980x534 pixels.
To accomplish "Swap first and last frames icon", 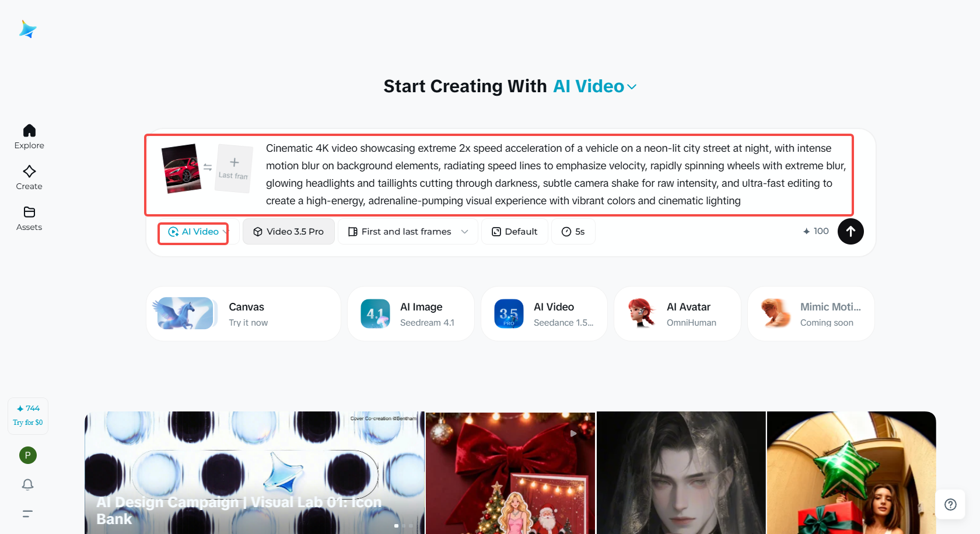I will pos(208,167).
